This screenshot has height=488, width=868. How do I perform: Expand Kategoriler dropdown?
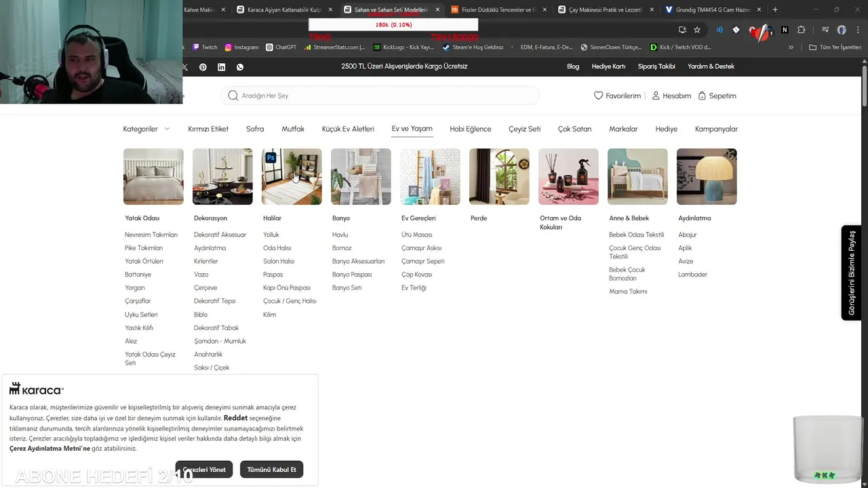click(146, 129)
